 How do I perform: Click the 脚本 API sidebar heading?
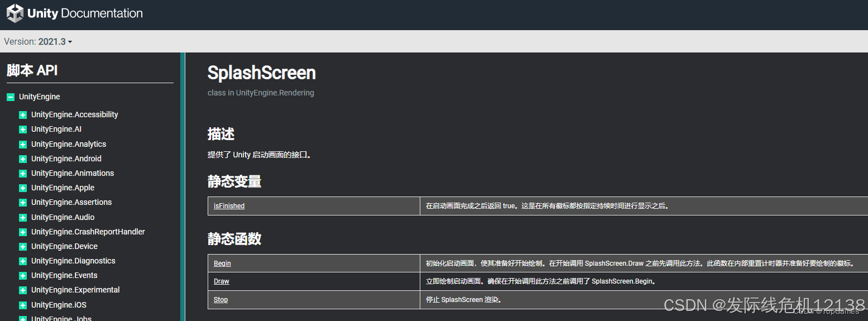click(32, 70)
